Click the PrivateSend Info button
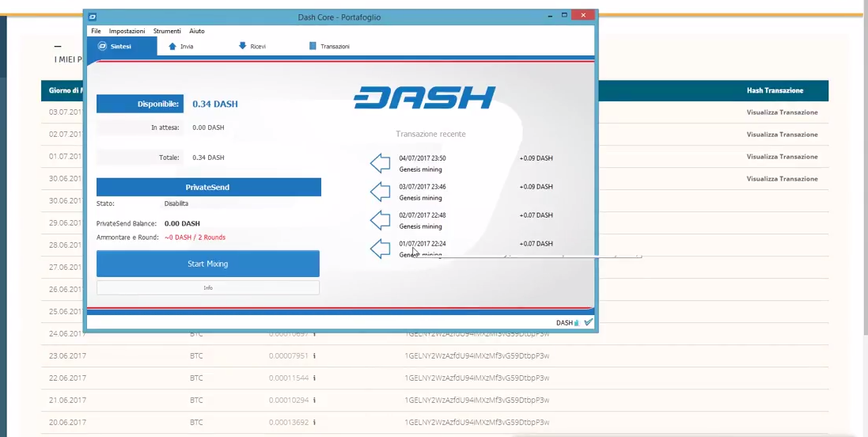868x437 pixels. [x=208, y=288]
